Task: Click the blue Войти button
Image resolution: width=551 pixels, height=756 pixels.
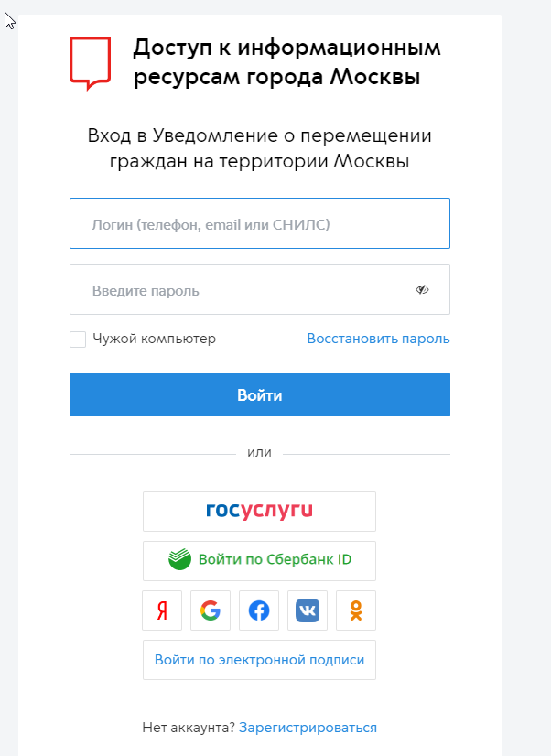Action: coord(260,394)
